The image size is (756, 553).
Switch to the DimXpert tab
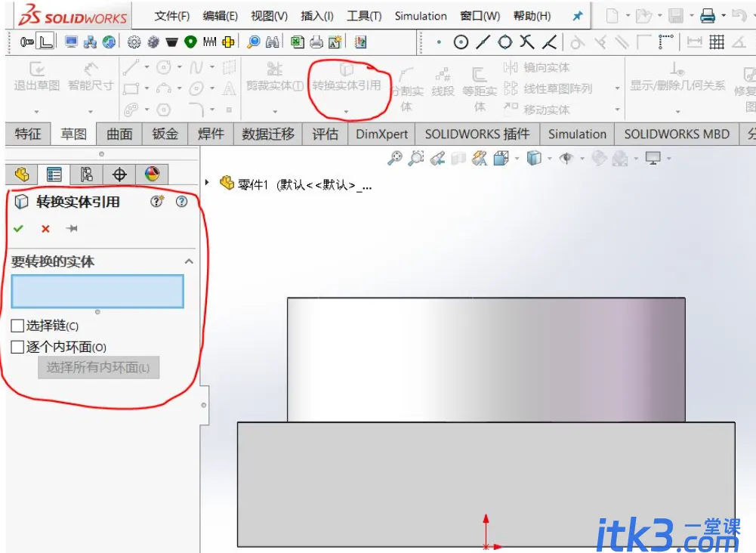381,134
